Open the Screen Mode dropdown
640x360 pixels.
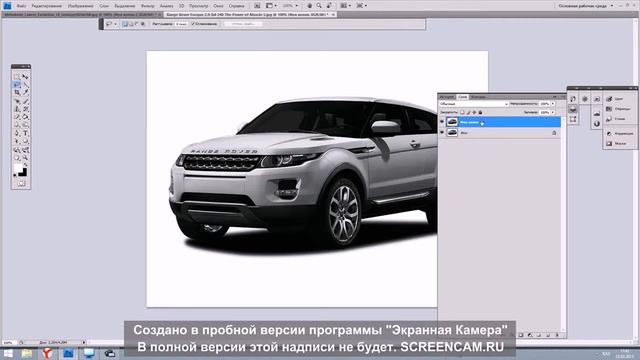[362, 6]
